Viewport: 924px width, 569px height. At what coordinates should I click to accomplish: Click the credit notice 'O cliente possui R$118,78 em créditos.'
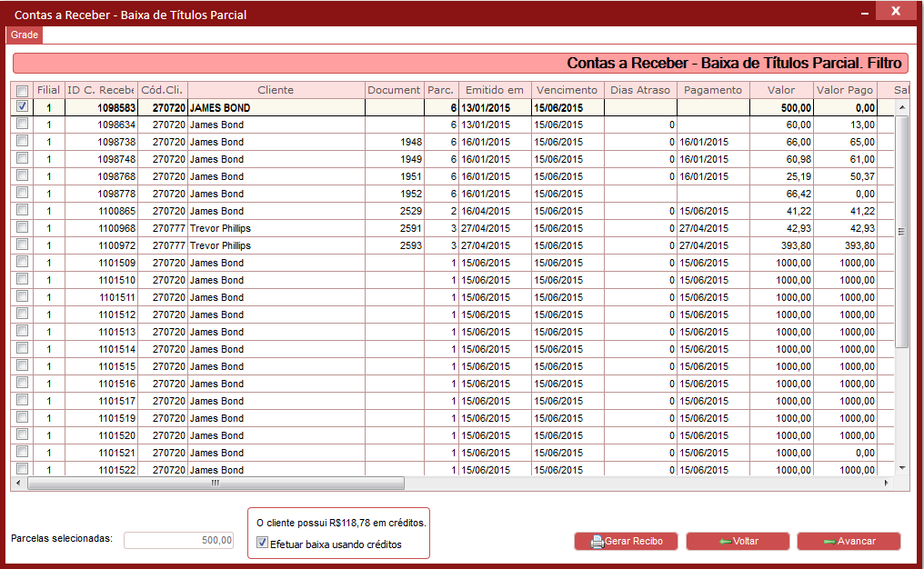click(341, 523)
